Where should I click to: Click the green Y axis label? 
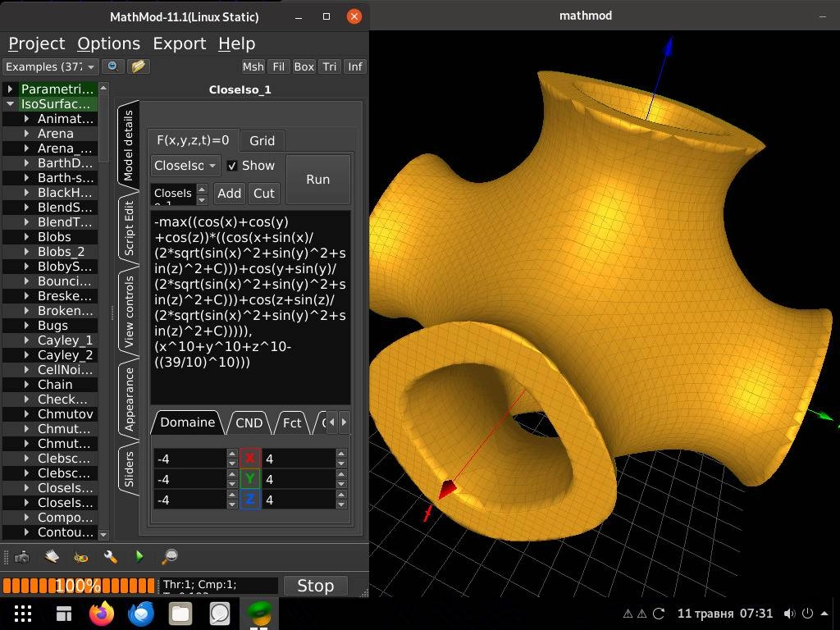coord(249,479)
